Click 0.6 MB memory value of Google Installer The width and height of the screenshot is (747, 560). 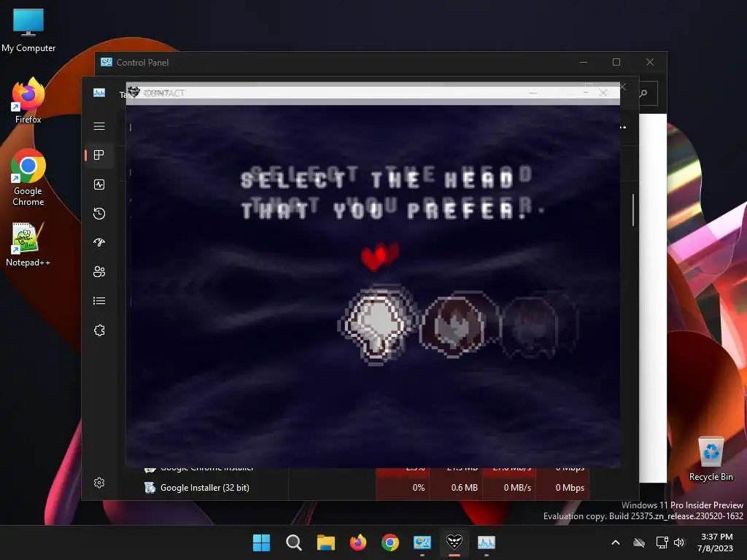464,488
